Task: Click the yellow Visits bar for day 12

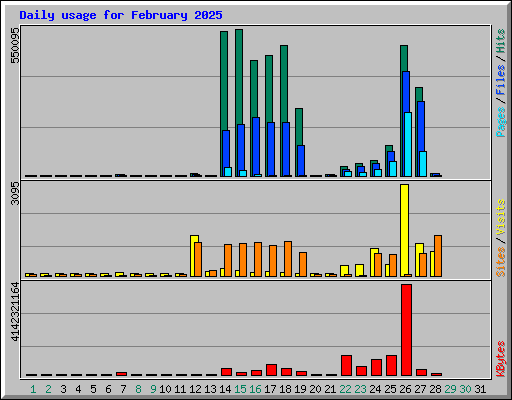Action: pyautogui.click(x=193, y=256)
